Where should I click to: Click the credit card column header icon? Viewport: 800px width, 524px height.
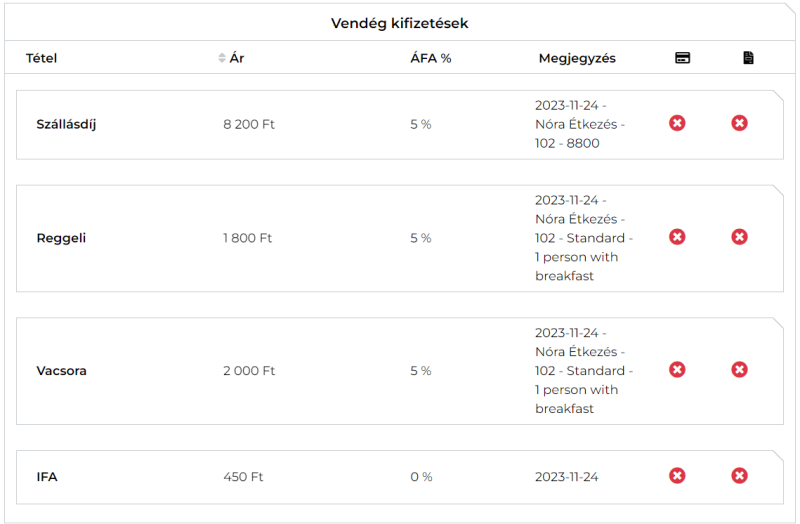pos(682,58)
